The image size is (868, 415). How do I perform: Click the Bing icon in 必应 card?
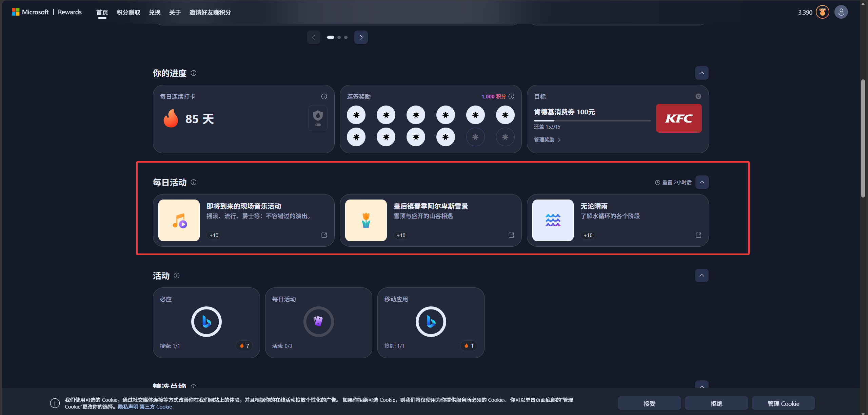coord(206,322)
